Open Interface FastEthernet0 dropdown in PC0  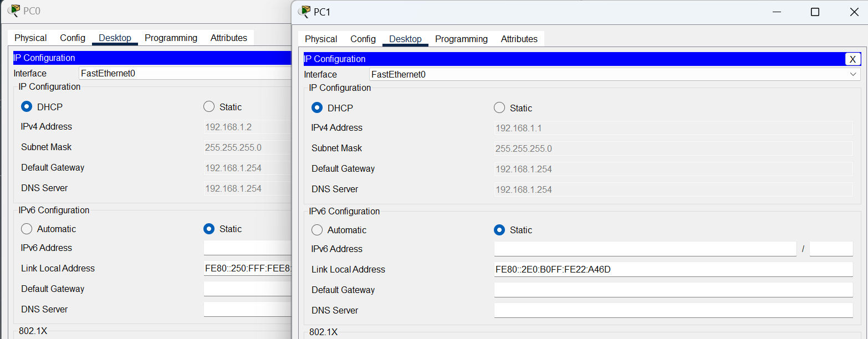(x=185, y=73)
